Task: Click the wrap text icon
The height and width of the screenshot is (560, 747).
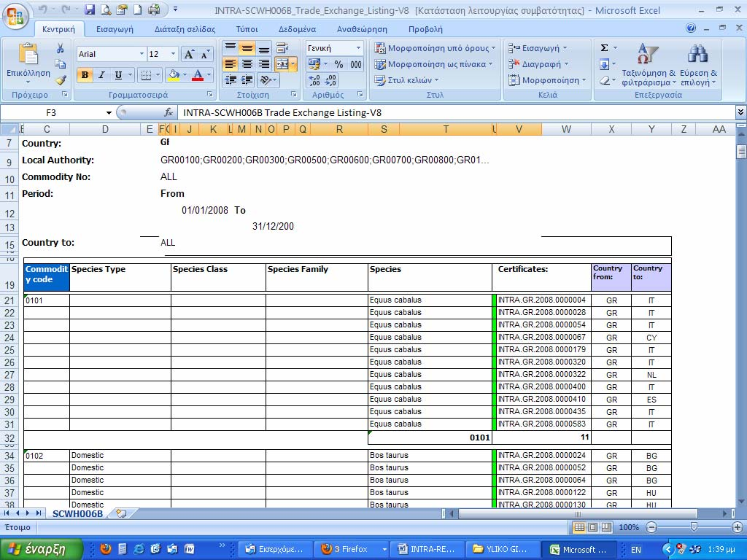Action: [x=282, y=48]
